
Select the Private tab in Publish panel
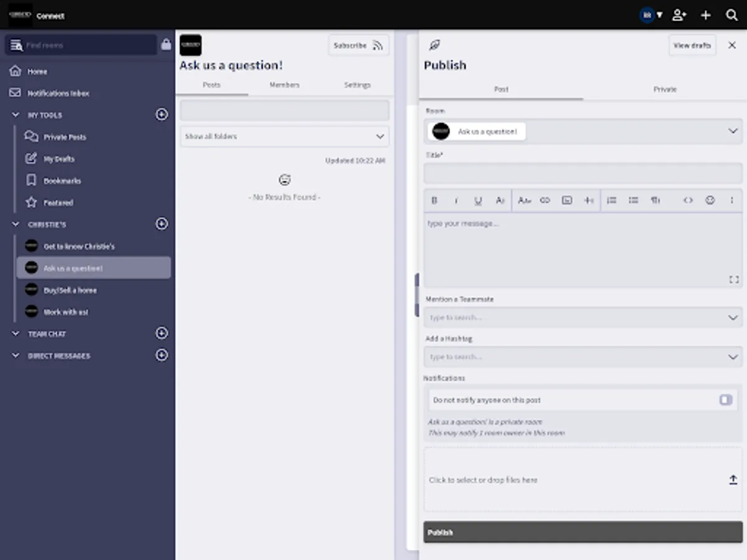click(665, 90)
